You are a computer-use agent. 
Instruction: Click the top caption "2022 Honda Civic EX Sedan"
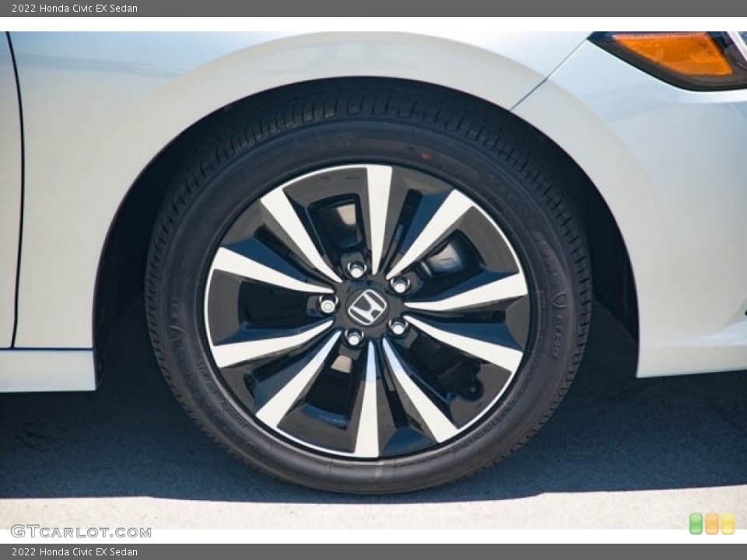click(75, 8)
